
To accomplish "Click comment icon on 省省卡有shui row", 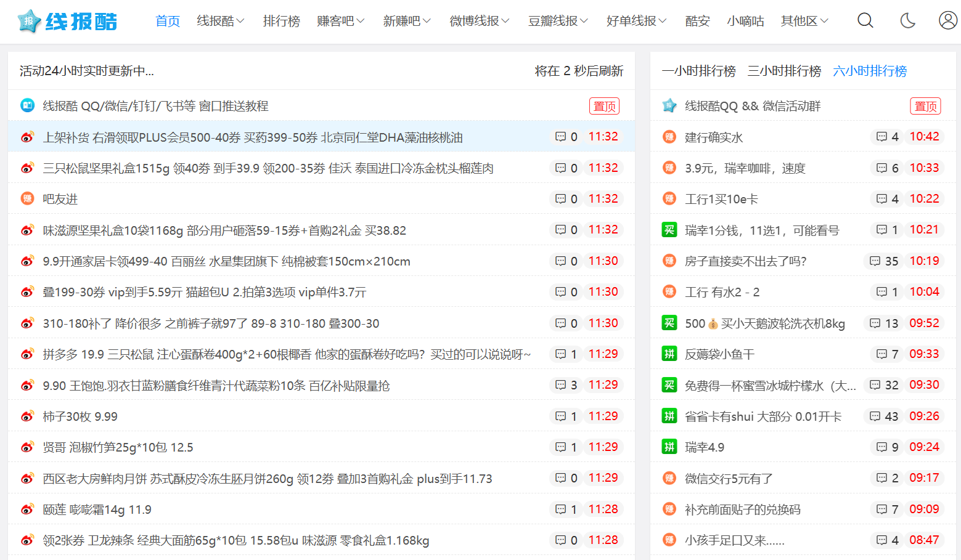I will pos(875,416).
